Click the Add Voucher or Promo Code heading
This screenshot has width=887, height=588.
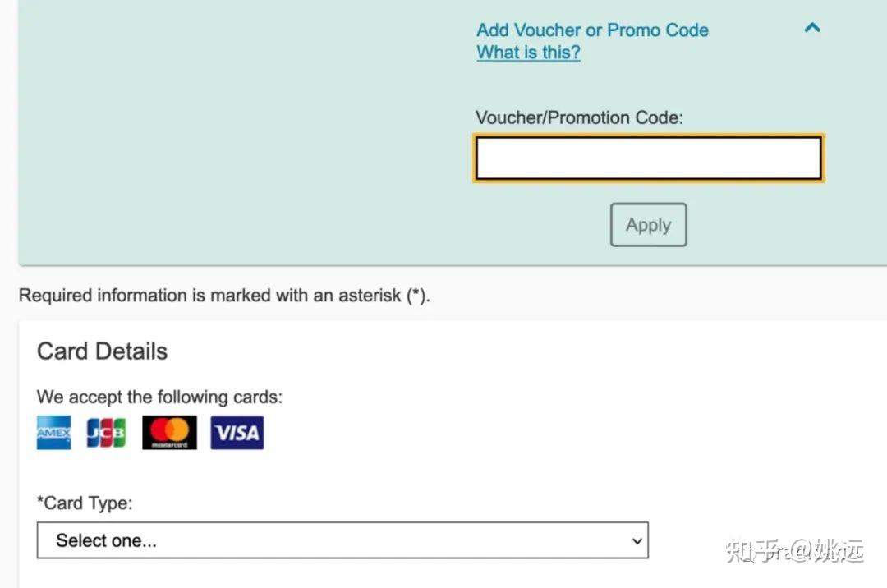592,30
